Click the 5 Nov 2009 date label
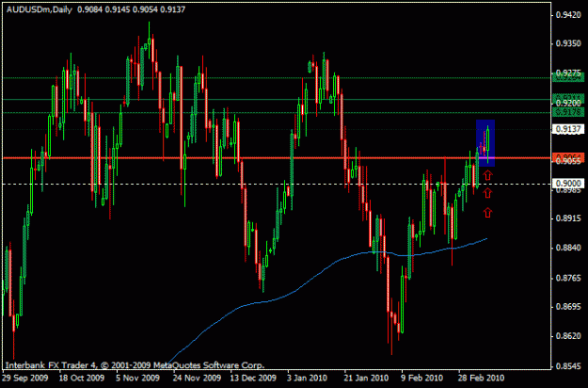 pyautogui.click(x=137, y=378)
